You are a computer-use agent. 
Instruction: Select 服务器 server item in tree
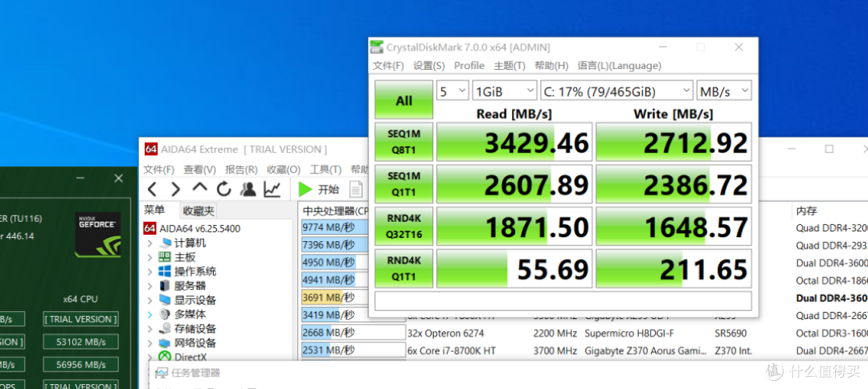pos(182,286)
